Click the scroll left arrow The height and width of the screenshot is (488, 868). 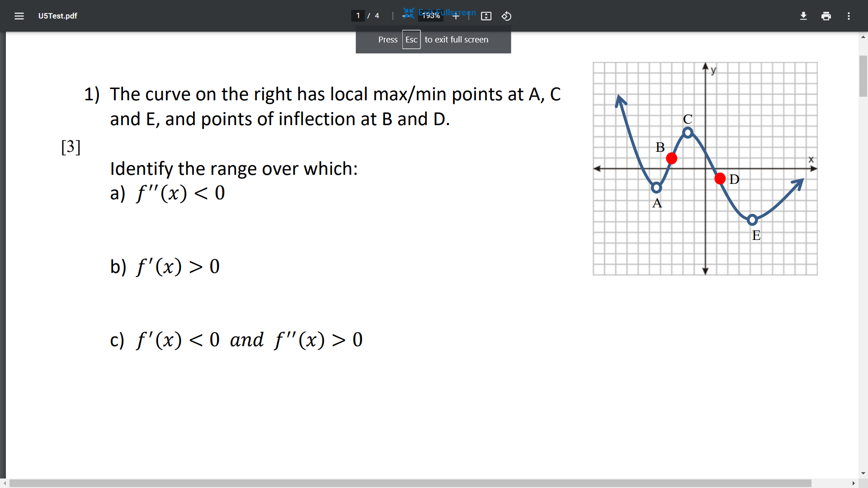5,483
